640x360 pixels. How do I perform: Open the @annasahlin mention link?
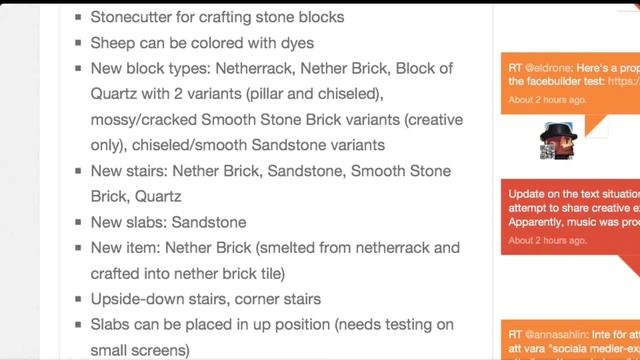(x=556, y=334)
